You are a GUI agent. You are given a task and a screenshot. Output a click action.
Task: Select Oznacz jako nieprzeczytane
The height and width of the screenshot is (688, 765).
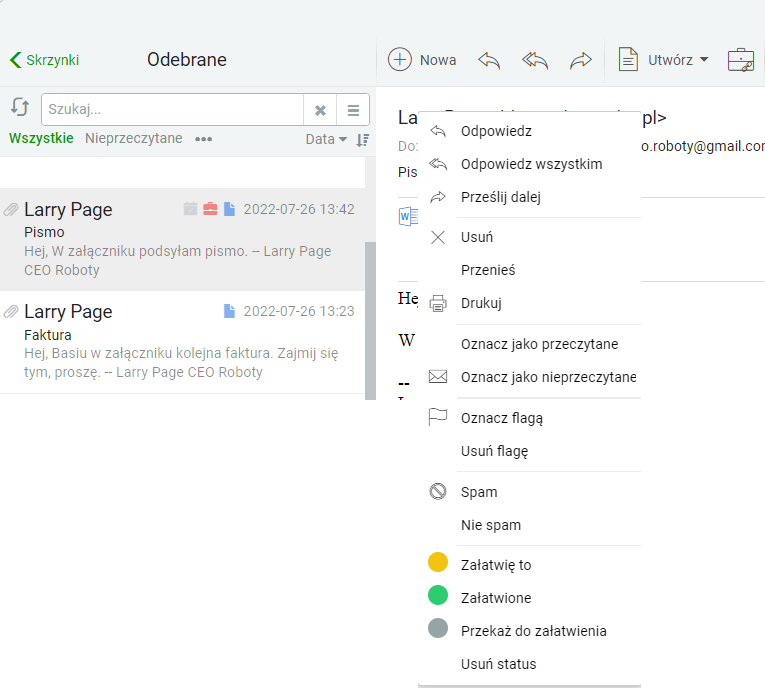tap(529, 377)
